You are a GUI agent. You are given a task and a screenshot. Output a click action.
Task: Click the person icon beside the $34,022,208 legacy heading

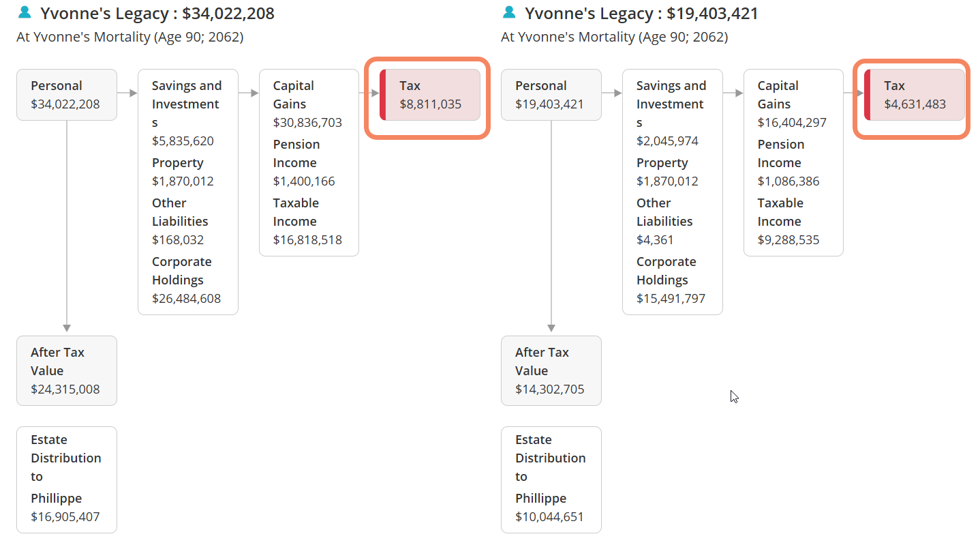(25, 12)
